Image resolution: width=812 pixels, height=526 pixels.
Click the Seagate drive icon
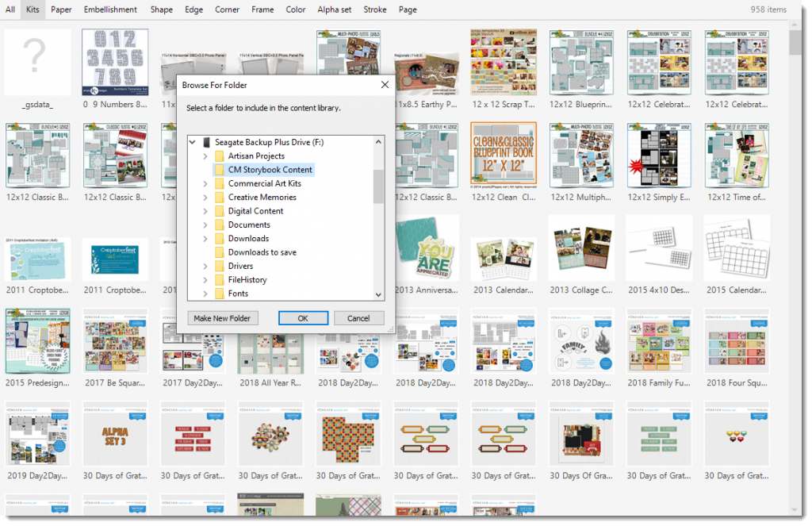(207, 142)
